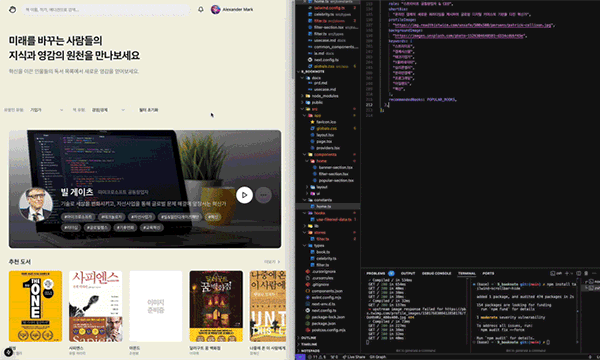Open prd.md in docs folder

pyautogui.click(x=320, y=83)
